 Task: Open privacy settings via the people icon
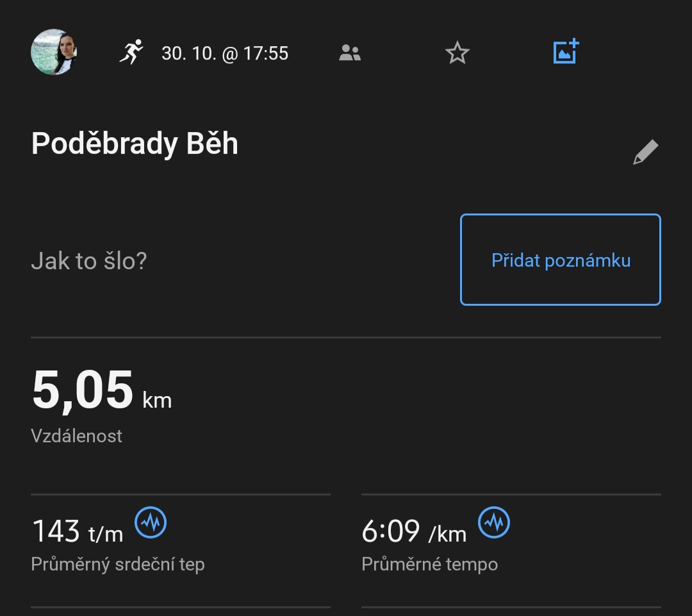pyautogui.click(x=350, y=53)
